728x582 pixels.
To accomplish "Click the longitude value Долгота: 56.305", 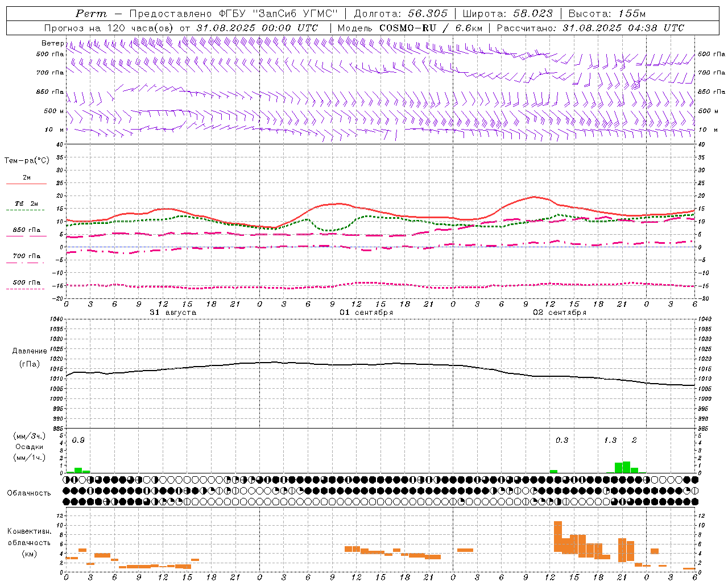I will (401, 14).
